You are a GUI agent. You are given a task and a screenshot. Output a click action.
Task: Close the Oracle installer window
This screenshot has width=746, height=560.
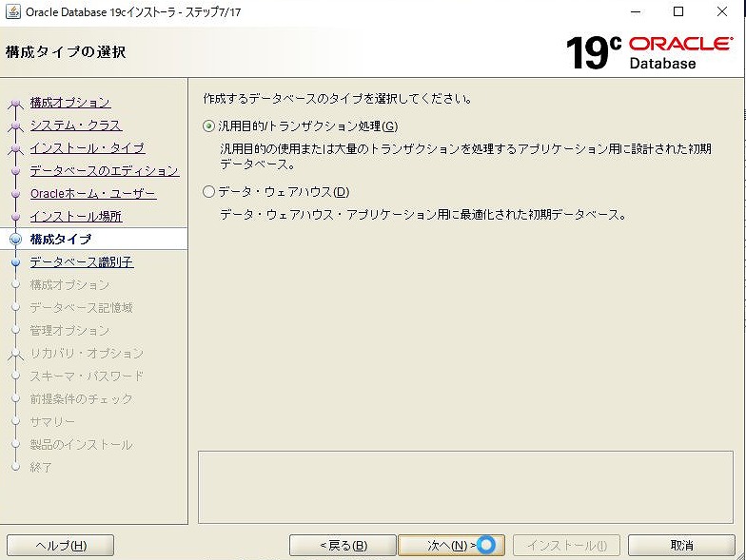(721, 11)
